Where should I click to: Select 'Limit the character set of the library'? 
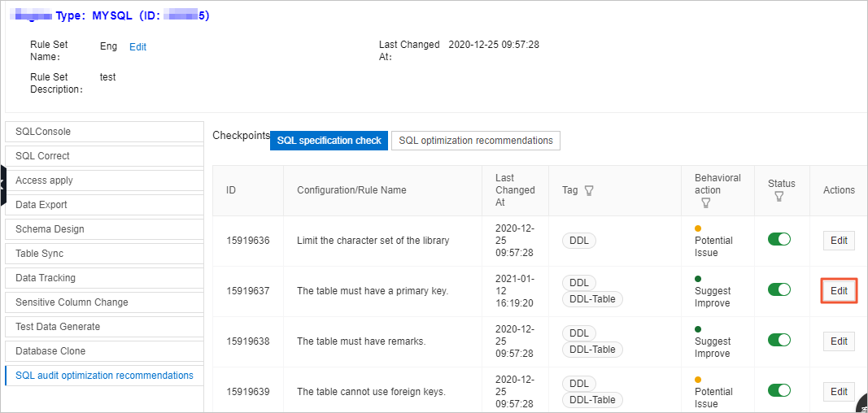pos(373,241)
